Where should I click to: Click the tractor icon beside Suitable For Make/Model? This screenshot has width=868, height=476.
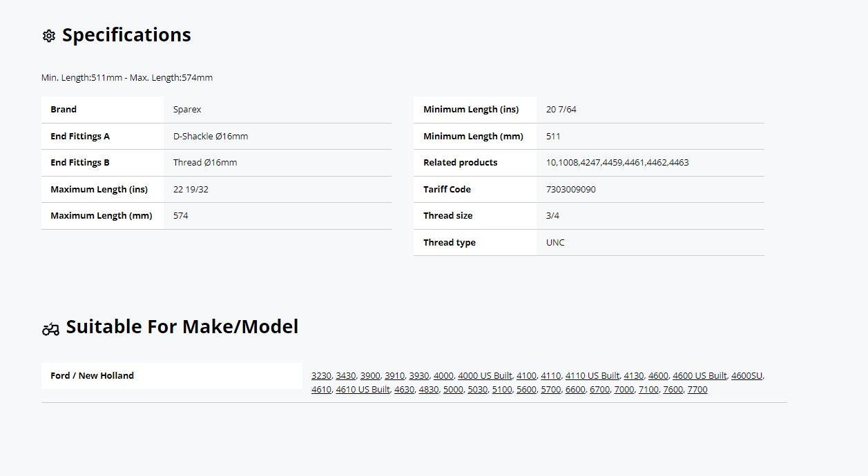point(50,329)
